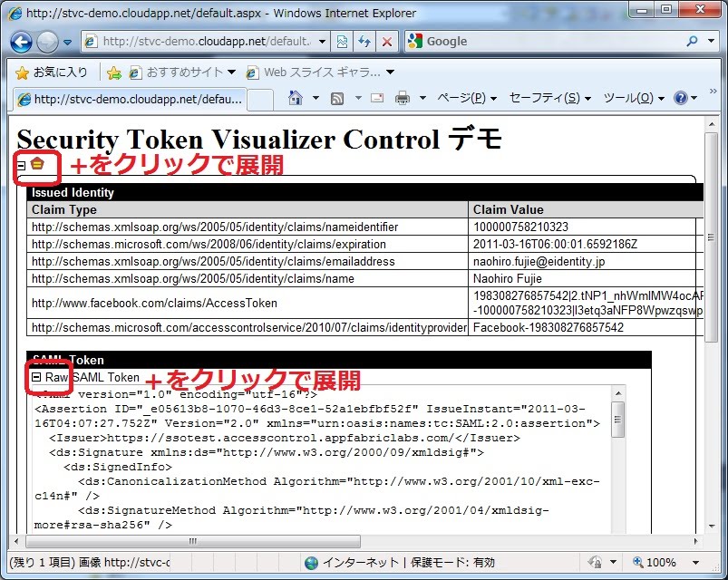Viewport: 728px width, 580px height.
Task: Open the zoom level dropdown arrow
Action: click(695, 563)
